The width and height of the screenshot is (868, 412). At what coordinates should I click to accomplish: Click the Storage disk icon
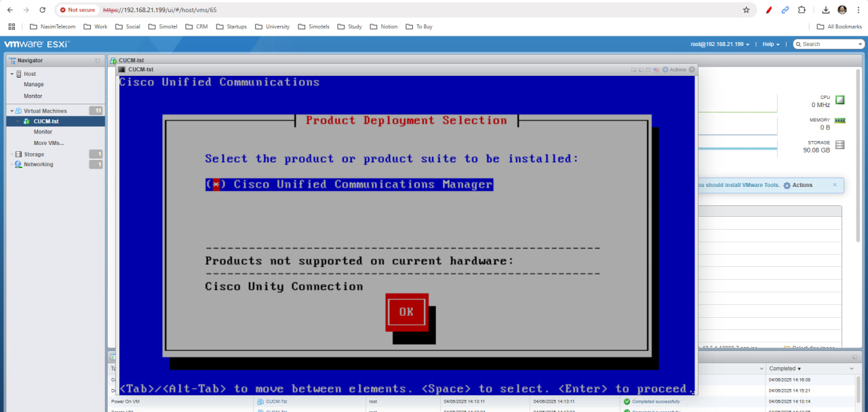[840, 144]
